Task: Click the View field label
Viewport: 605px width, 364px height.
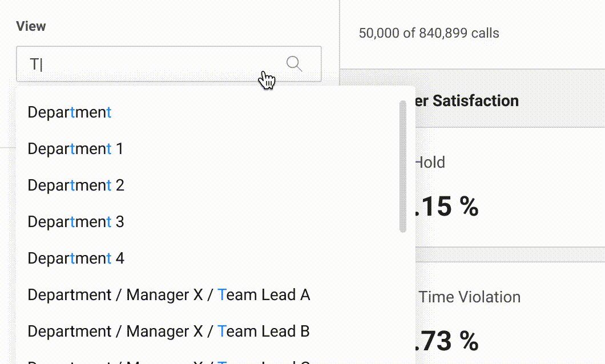Action: [31, 26]
